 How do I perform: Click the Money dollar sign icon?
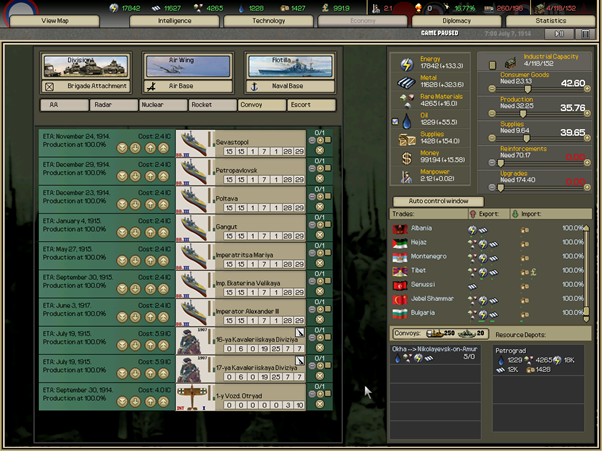[406, 157]
